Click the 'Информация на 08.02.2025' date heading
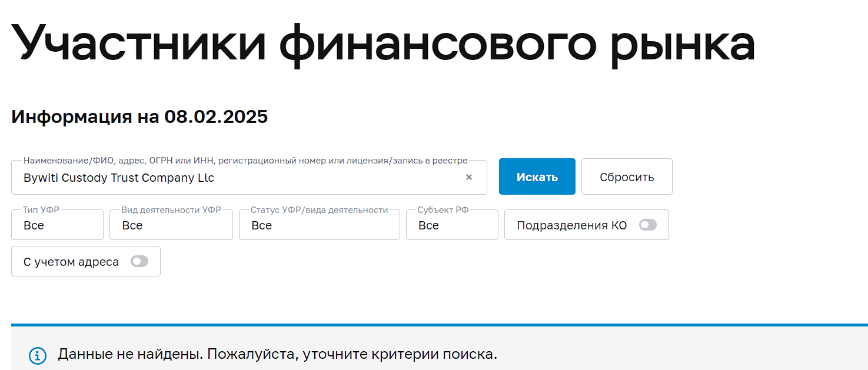 [x=139, y=116]
